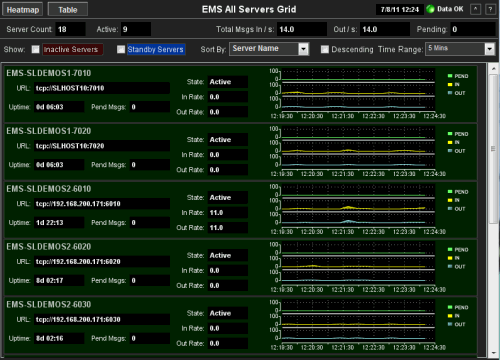The width and height of the screenshot is (500, 360).
Task: Click the scrollbar down arrow
Action: 493,353
